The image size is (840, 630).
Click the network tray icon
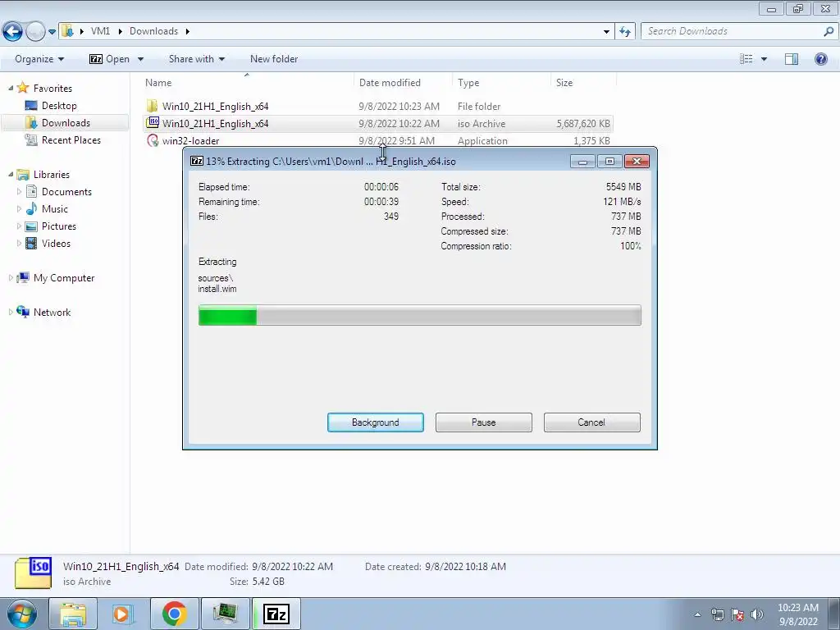coord(717,614)
